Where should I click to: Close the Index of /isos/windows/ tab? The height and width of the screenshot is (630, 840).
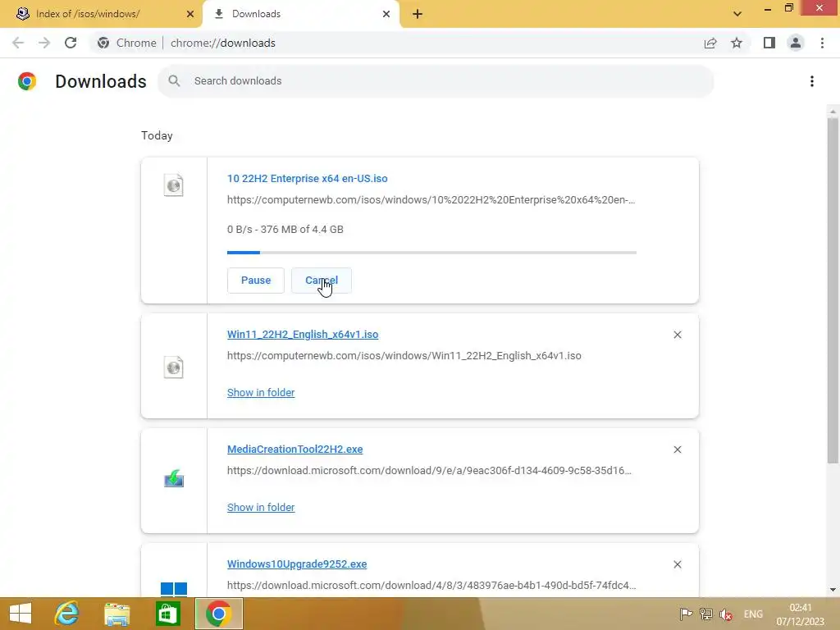(190, 14)
